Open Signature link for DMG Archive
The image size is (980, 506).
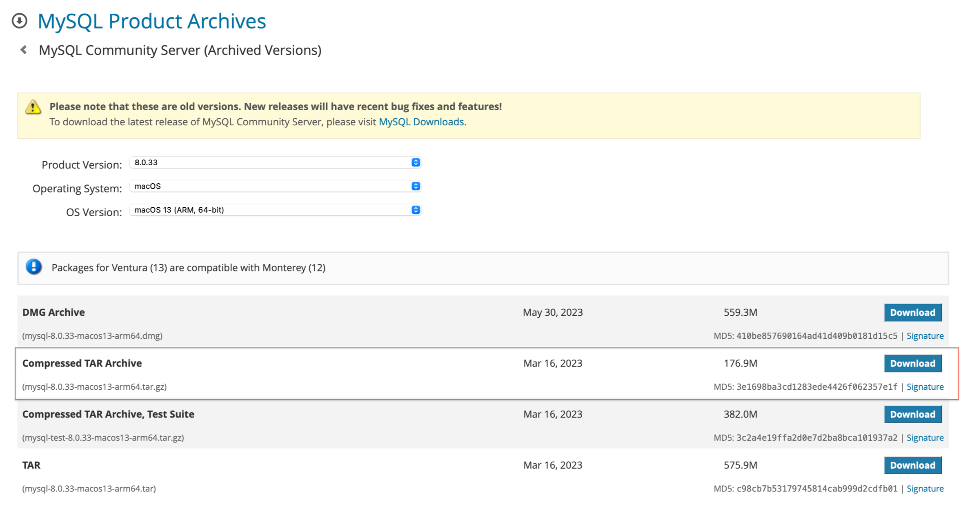point(925,336)
